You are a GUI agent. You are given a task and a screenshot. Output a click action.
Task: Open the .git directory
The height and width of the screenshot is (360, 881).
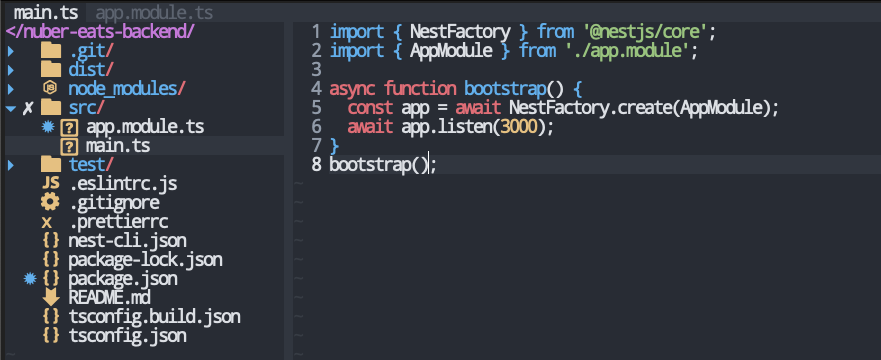click(91, 52)
